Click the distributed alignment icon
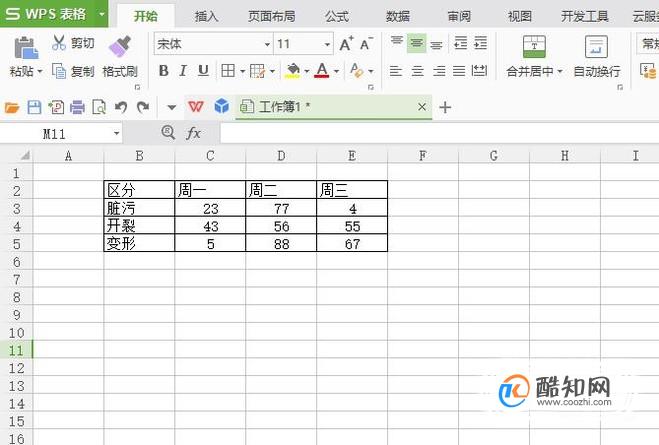 (x=479, y=71)
